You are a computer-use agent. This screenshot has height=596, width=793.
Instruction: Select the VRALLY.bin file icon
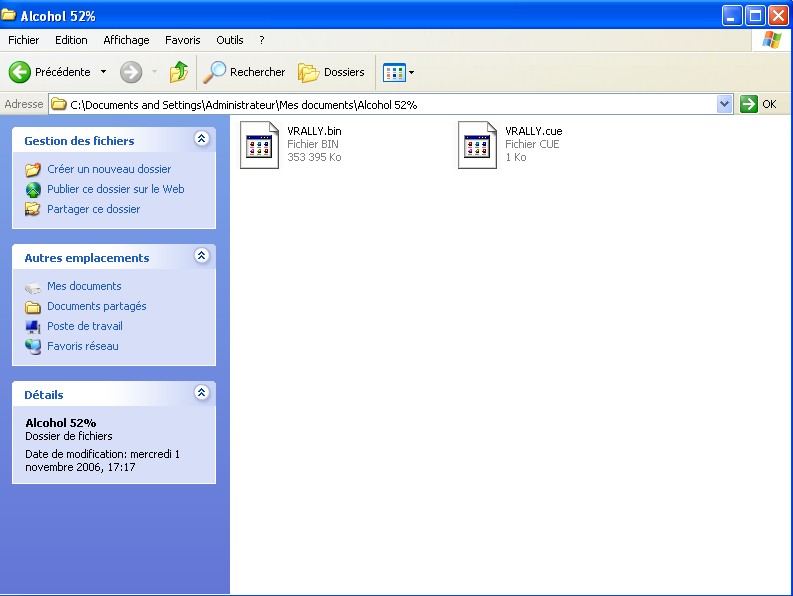259,145
